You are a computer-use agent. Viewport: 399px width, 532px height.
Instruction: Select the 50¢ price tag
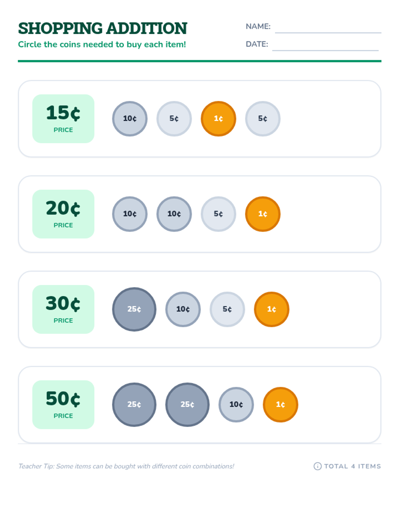point(63,405)
